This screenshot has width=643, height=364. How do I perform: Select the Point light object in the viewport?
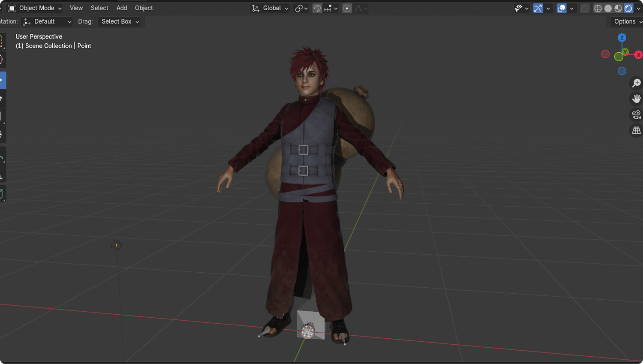116,245
